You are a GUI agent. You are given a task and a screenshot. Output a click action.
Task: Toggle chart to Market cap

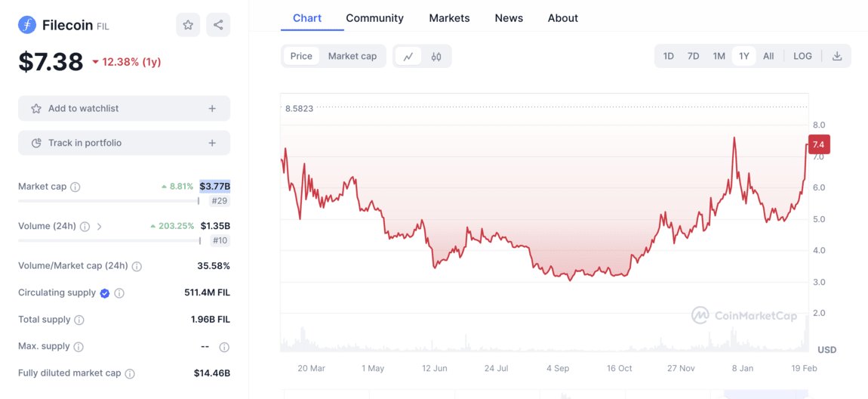(x=352, y=56)
